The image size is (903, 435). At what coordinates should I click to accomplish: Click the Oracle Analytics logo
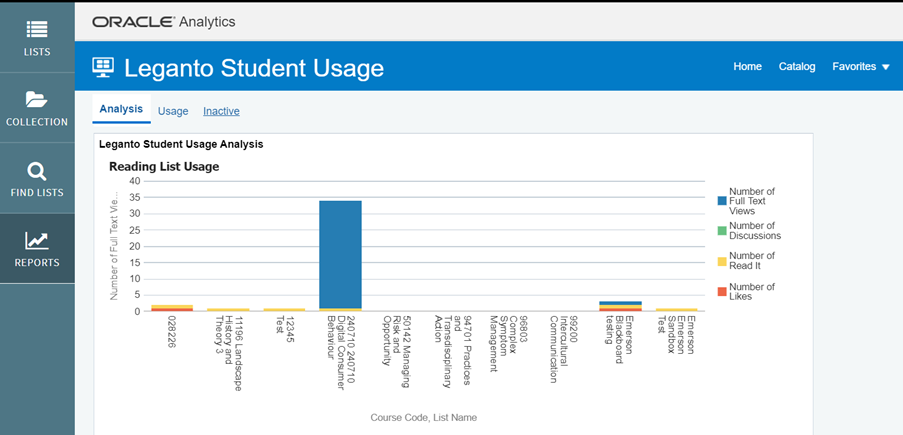[x=164, y=22]
